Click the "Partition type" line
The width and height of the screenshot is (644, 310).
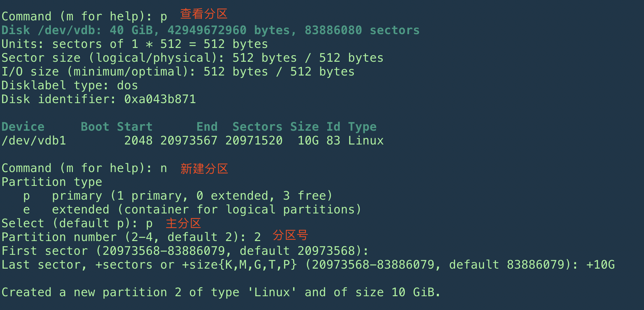tap(52, 182)
